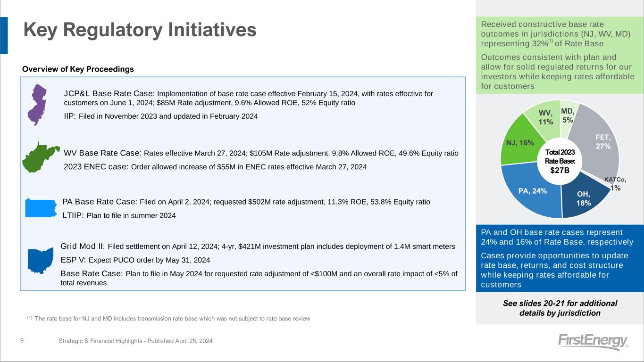644x362 pixels.
Task: Click the light blue Pennsylvania state map icon
Action: click(42, 207)
